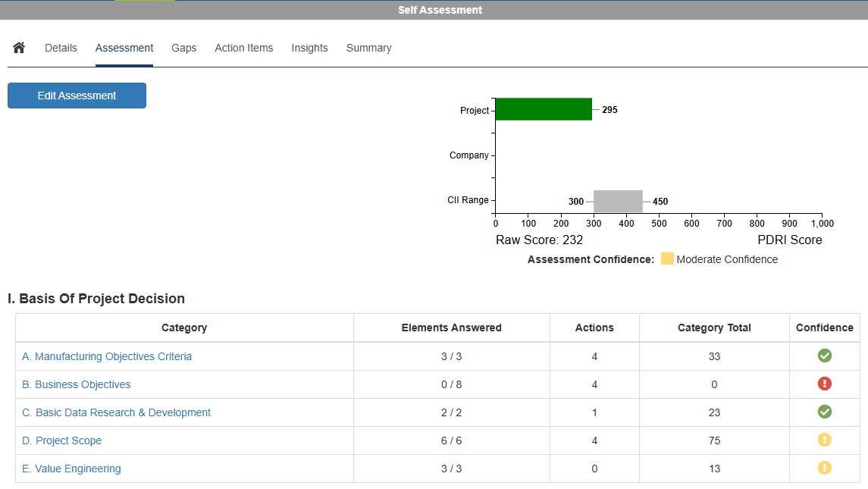Click green check icon for Basic Data Research
Image resolution: width=868 pixels, height=489 pixels.
click(x=825, y=412)
